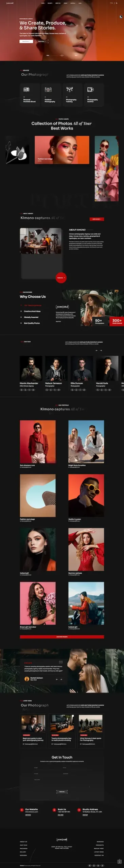Screen dimensions: 124x868
Task: Select the Best Quality Photos feature
Action: click(32, 323)
